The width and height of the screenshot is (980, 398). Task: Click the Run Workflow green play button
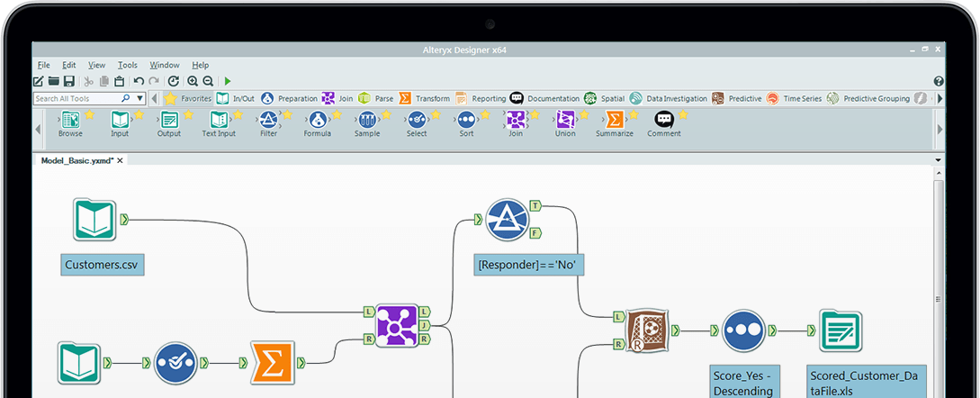(x=228, y=81)
